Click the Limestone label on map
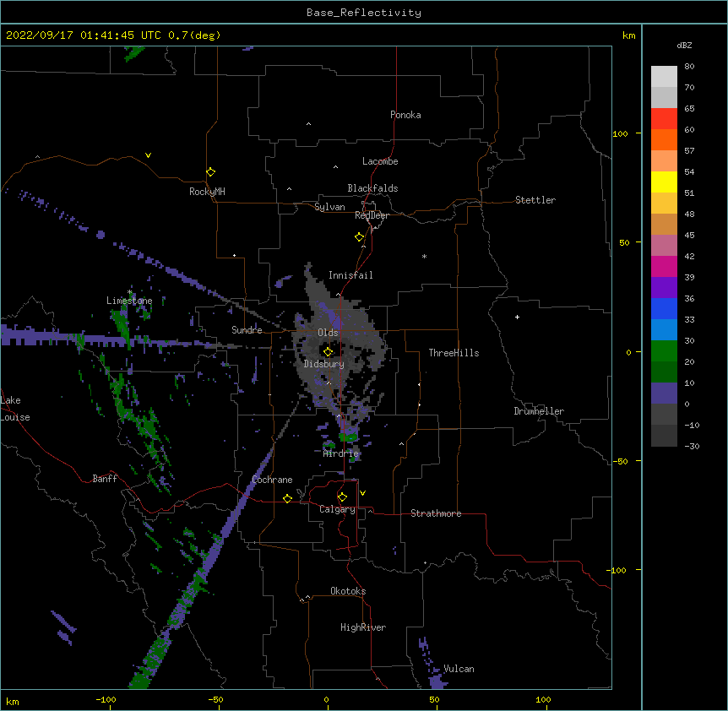Viewport: 728px width, 711px height. click(x=129, y=301)
